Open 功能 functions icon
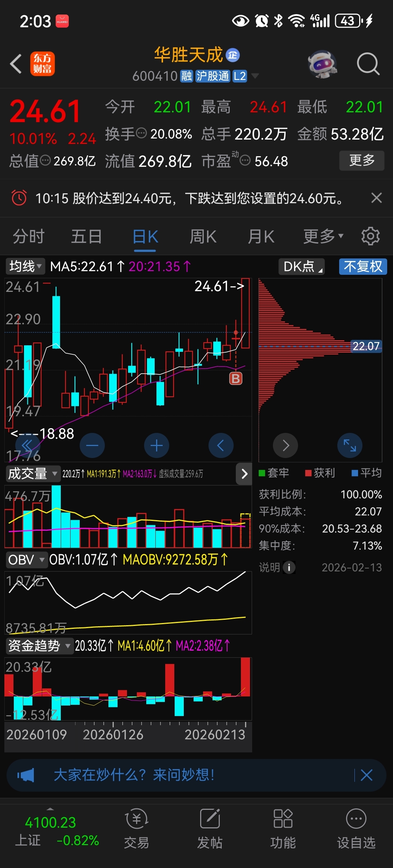 283,828
